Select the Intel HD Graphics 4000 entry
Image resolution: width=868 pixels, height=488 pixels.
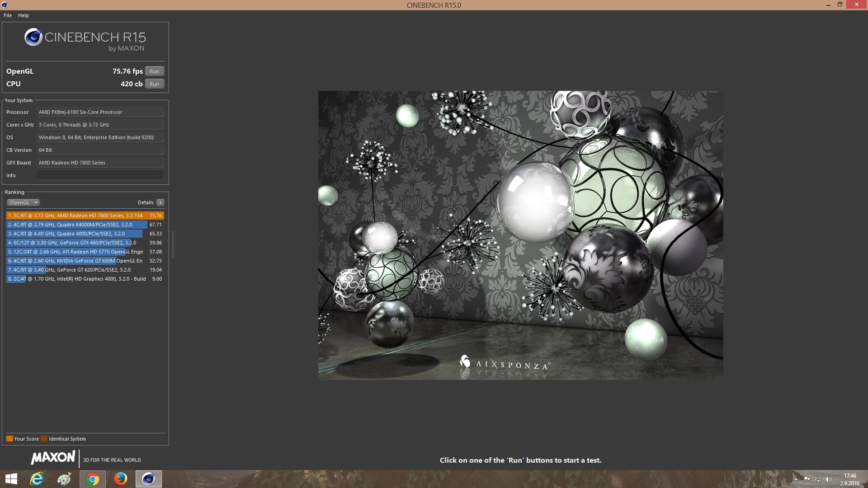click(77, 279)
